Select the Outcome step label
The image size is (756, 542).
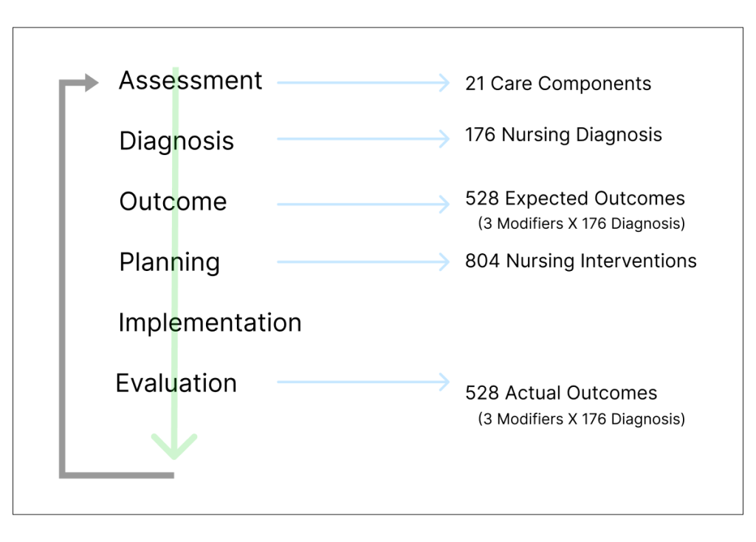(x=173, y=201)
